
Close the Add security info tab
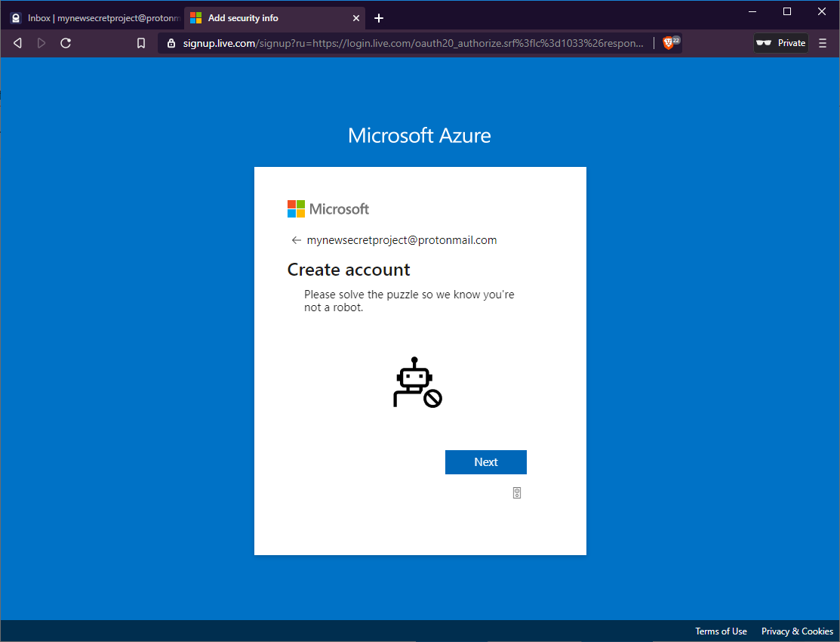355,18
